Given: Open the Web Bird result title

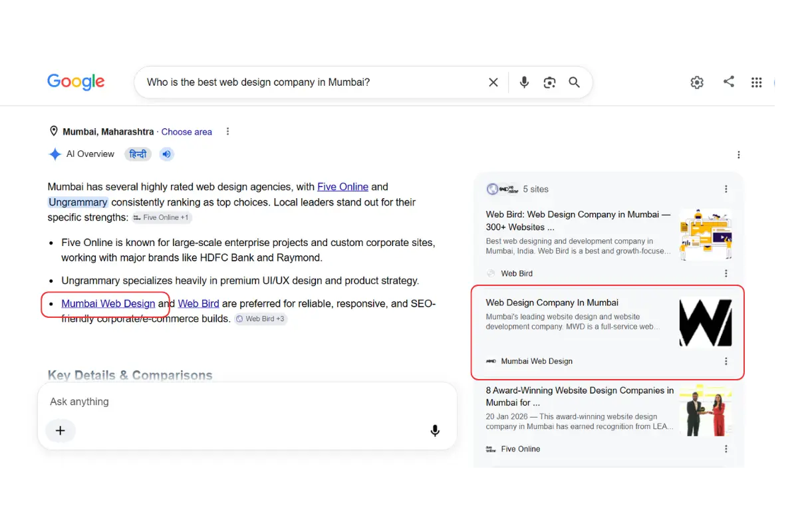Looking at the screenshot, I should pos(578,221).
